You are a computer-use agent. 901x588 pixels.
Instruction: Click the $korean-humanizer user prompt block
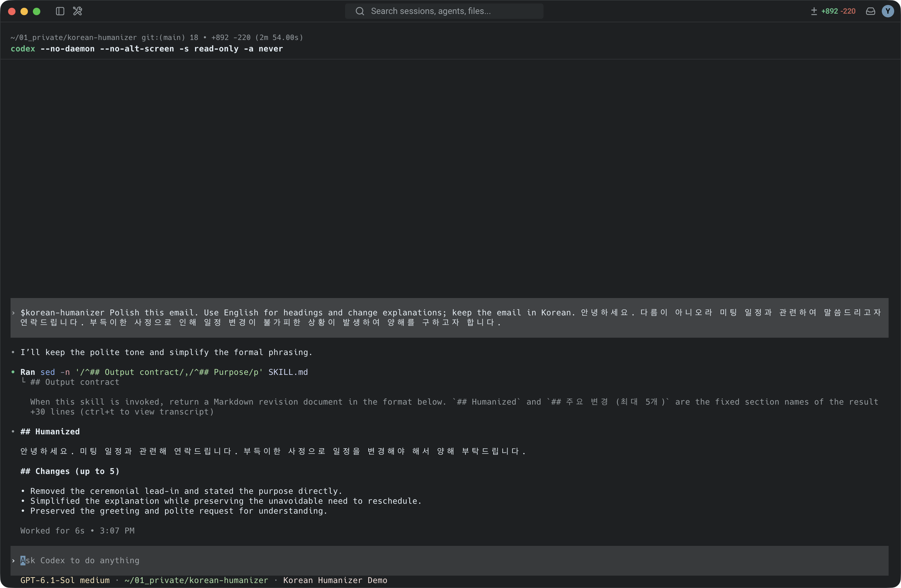pyautogui.click(x=449, y=318)
